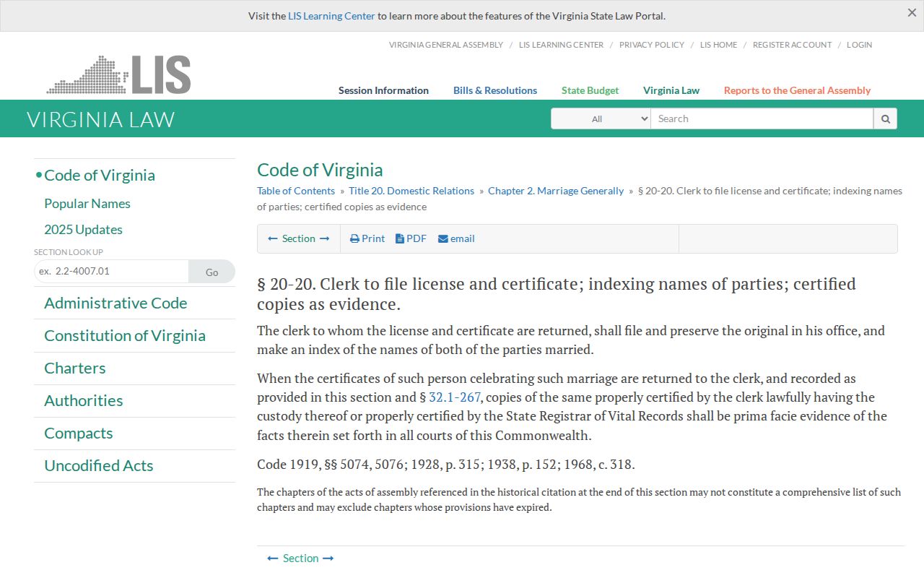The image size is (924, 578).
Task: Open Virginia Law menu
Action: click(671, 90)
